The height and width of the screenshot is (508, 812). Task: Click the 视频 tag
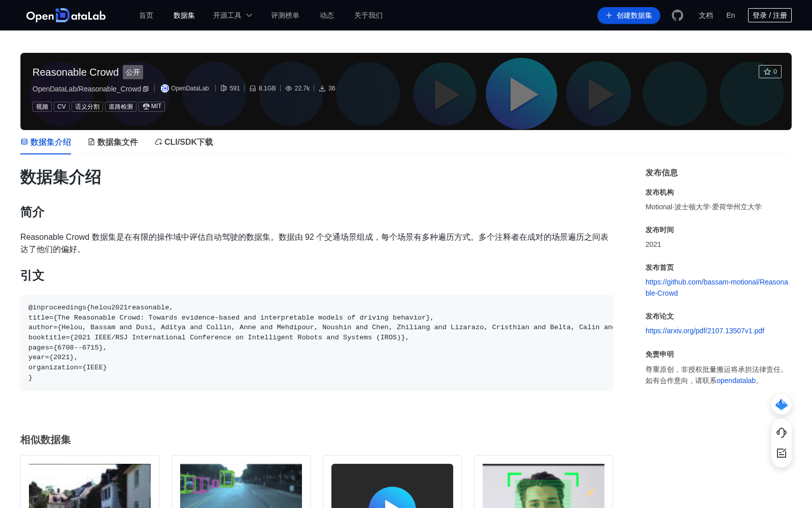[x=42, y=107]
